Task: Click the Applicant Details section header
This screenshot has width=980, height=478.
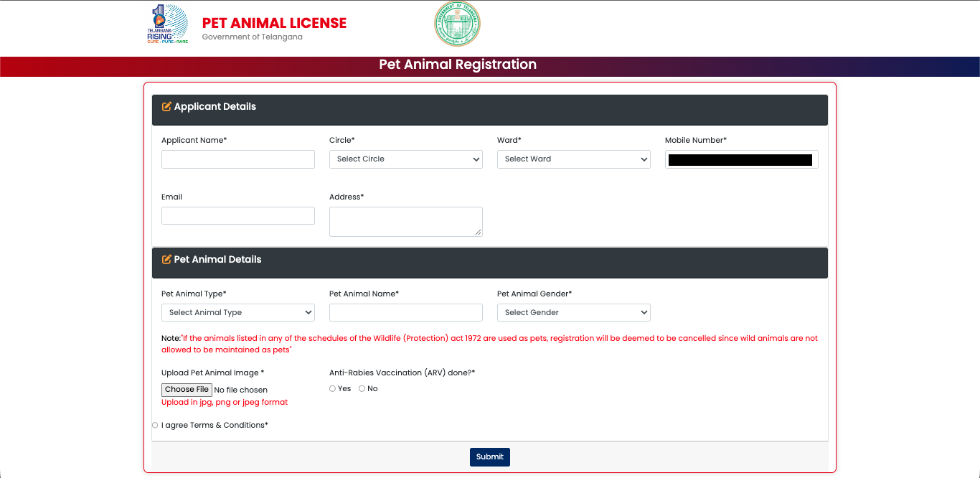Action: pyautogui.click(x=490, y=110)
